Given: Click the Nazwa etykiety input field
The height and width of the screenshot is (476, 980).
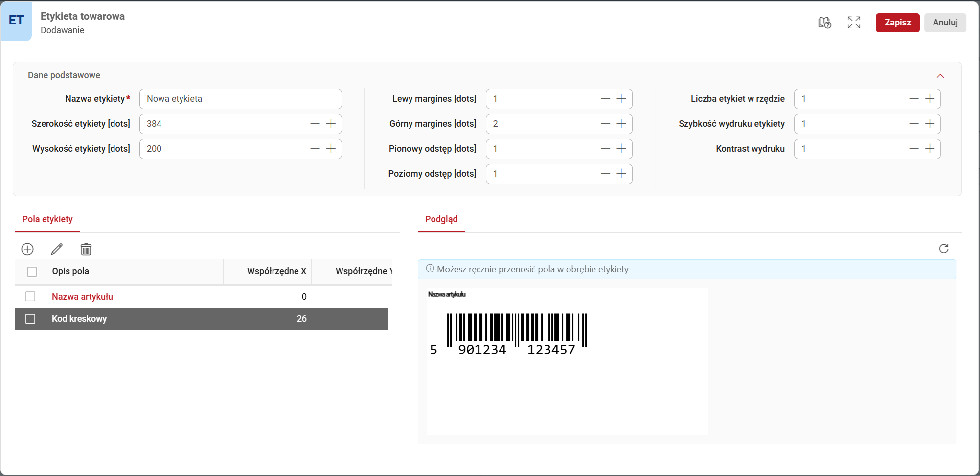Looking at the screenshot, I should (240, 99).
